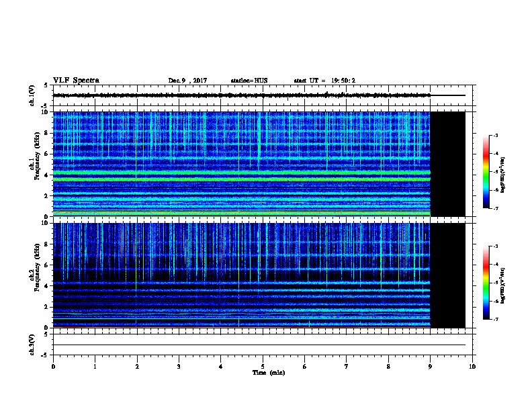Click time axis tick label "0"
This screenshot has height=411, width=532.
[x=53, y=366]
